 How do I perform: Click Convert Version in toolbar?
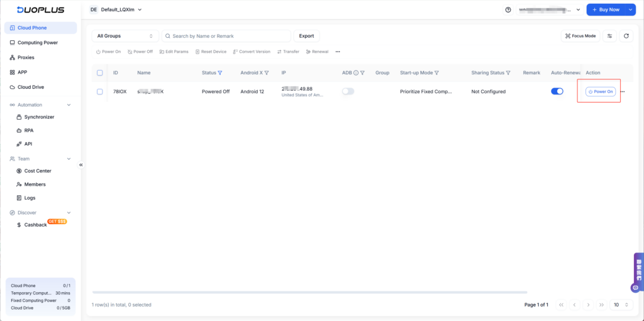pyautogui.click(x=252, y=52)
